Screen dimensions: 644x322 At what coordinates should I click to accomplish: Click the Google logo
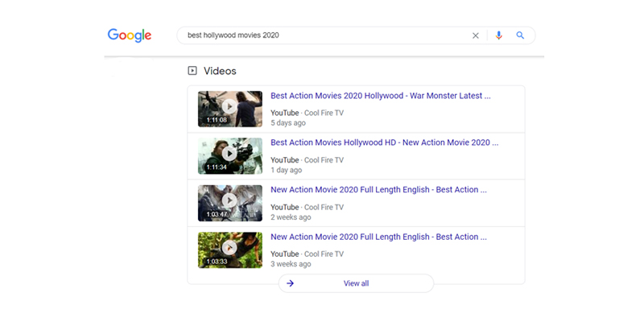130,35
